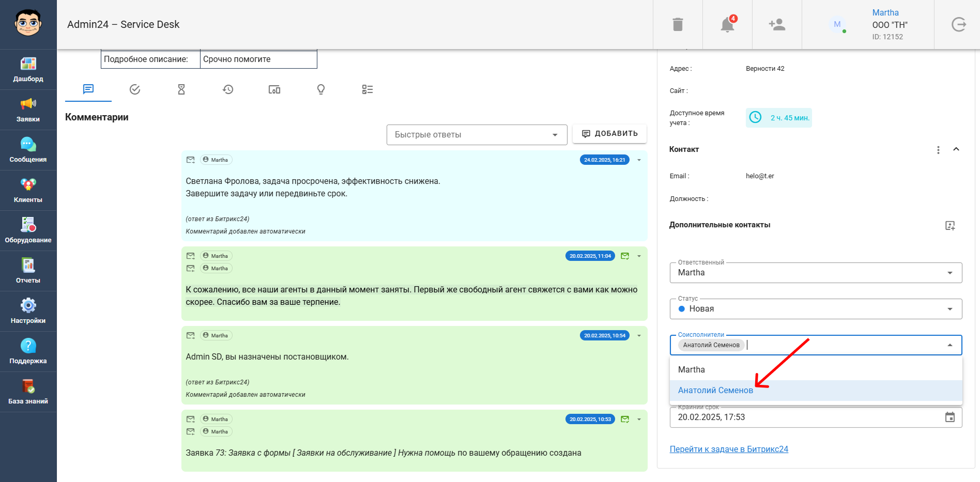The height and width of the screenshot is (482, 980).
Task: Switch to the checkmark tasks tab
Action: pyautogui.click(x=135, y=89)
